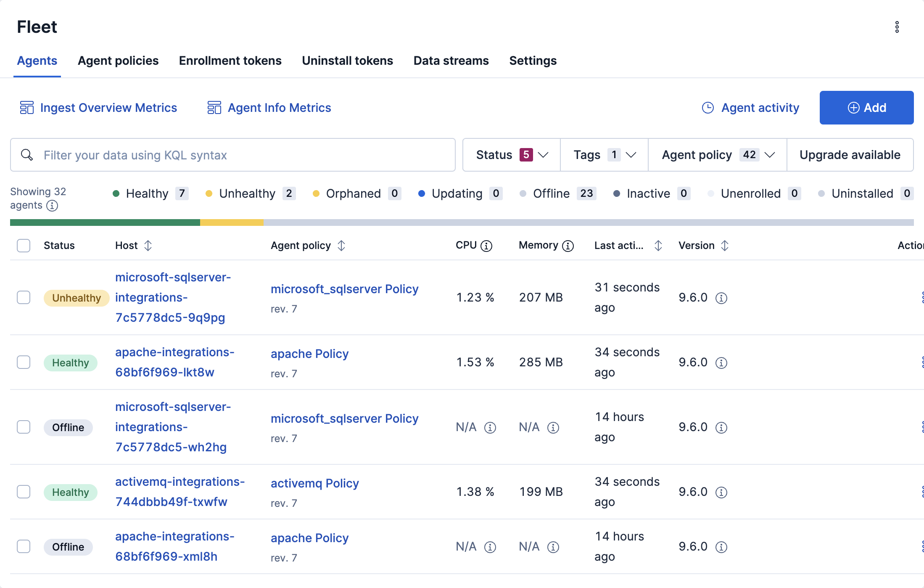Expand the Status filter dropdown

tap(512, 155)
